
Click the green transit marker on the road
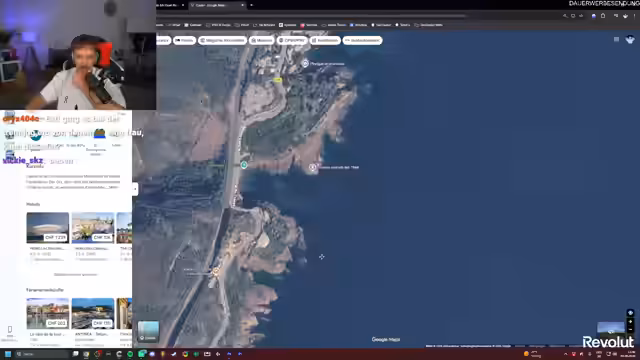(244, 165)
